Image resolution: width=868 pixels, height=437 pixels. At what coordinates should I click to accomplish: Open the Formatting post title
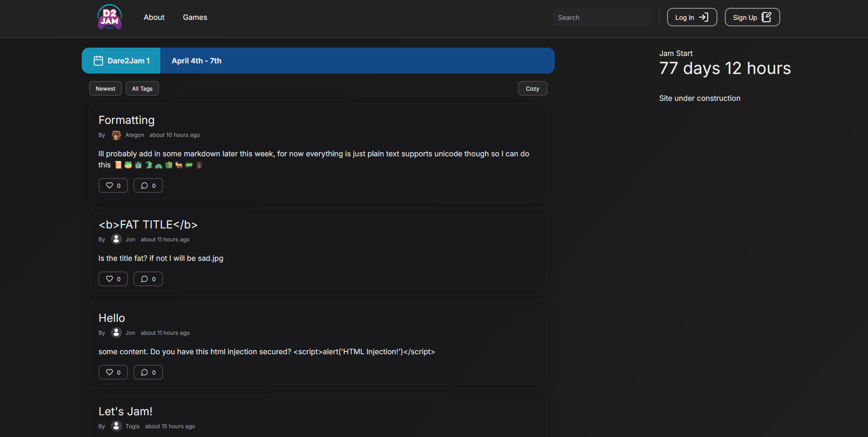coord(127,120)
